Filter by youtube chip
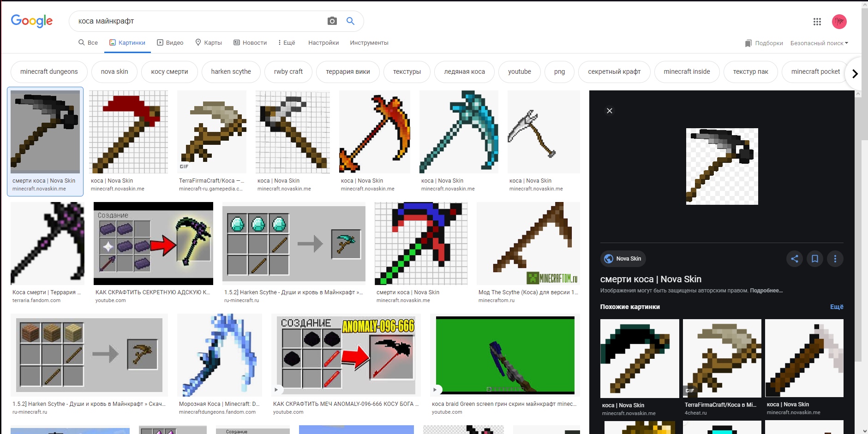Screen dimensions: 868x434 click(520, 71)
